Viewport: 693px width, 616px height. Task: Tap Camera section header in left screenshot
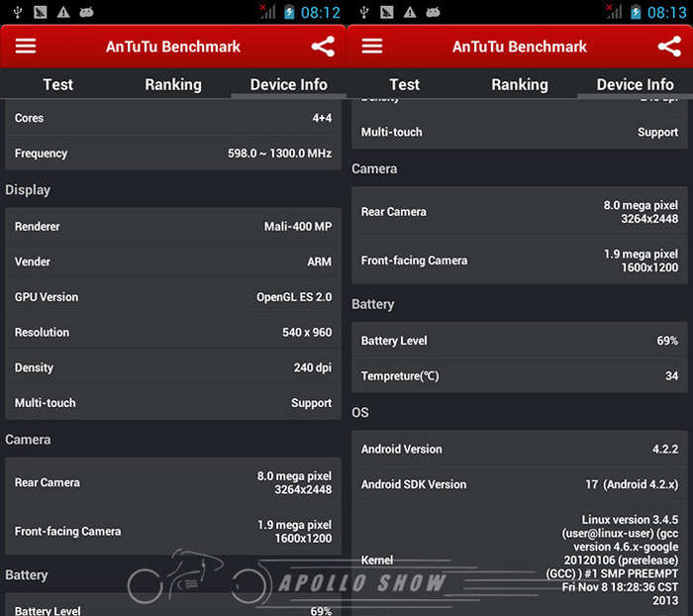(28, 439)
